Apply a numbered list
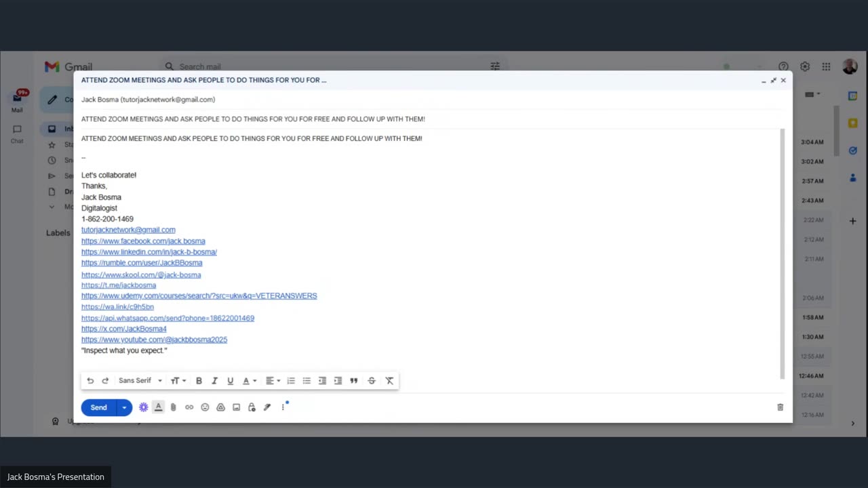This screenshot has height=488, width=868. coord(291,381)
